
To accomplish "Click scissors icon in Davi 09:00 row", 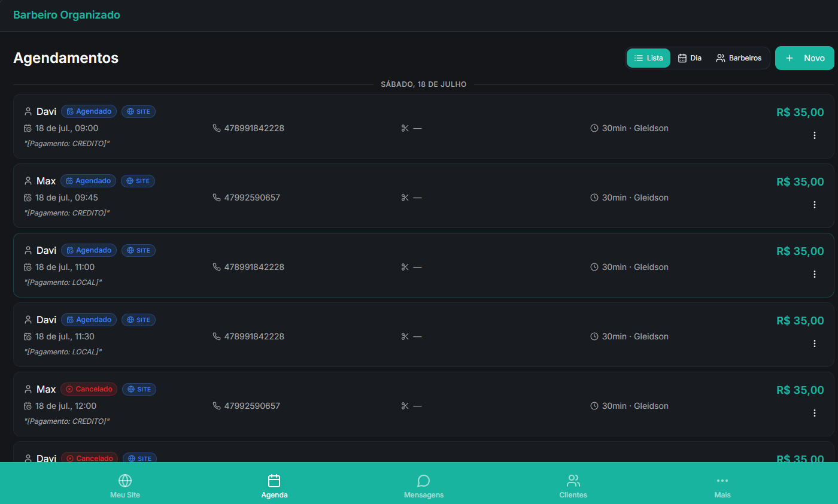I will [405, 128].
